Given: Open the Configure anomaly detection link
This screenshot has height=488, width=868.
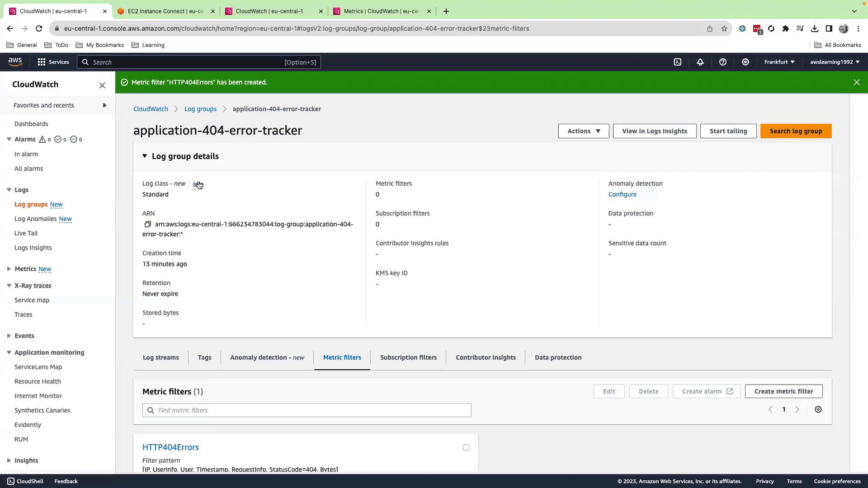Looking at the screenshot, I should click(x=622, y=194).
